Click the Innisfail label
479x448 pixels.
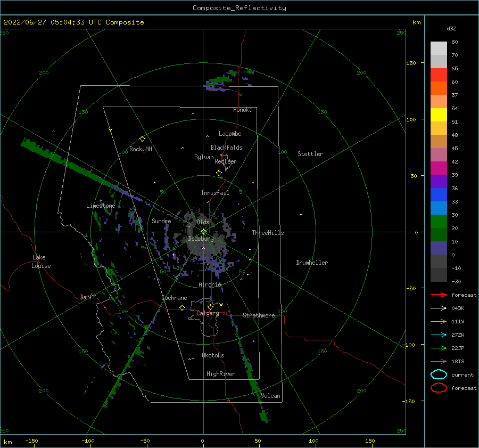coord(215,193)
